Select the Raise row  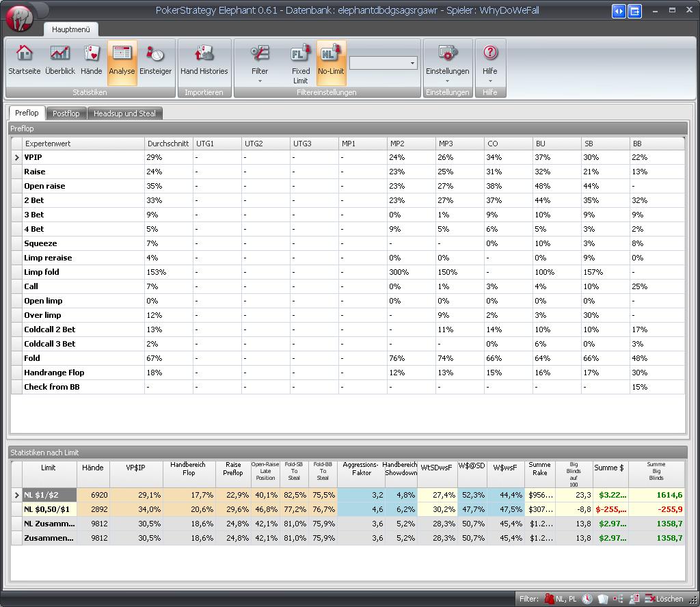point(347,172)
